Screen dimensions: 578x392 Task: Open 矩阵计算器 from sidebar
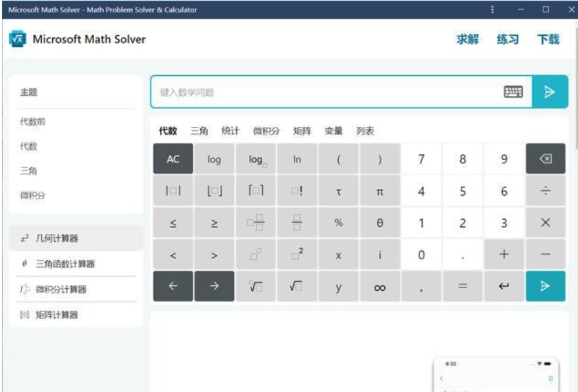click(76, 314)
